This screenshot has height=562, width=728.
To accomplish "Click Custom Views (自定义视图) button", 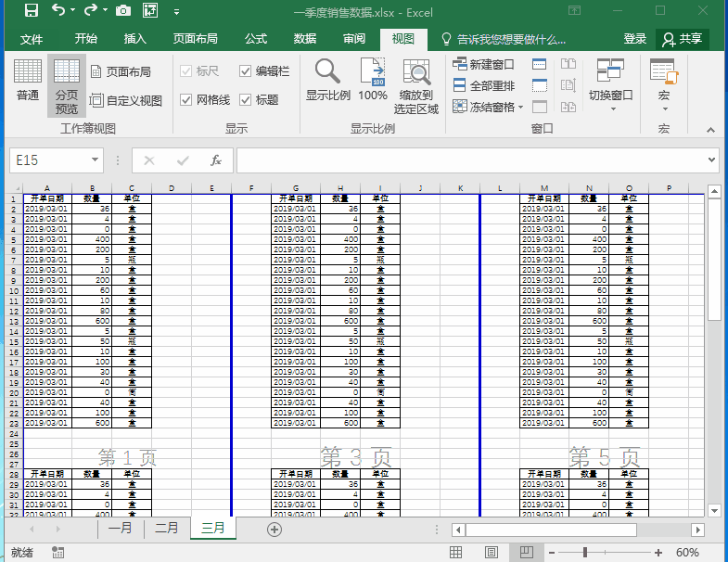I will tap(125, 100).
